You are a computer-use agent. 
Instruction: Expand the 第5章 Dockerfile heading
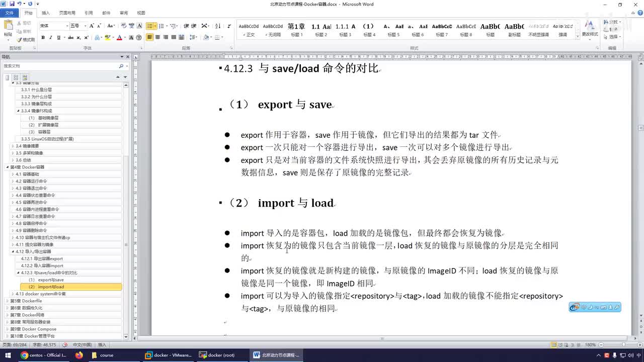[8, 301]
